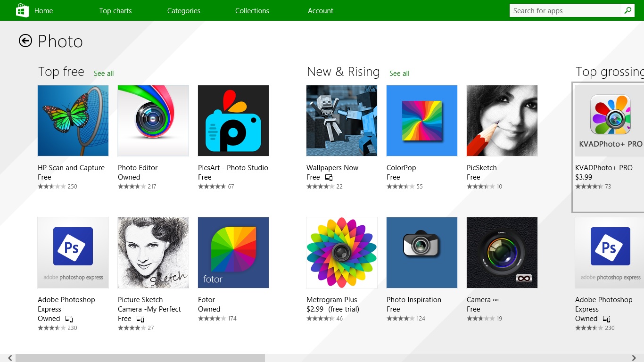Click the KVADPhoto+ PRO $3.99 price
The width and height of the screenshot is (644, 362).
point(584,177)
